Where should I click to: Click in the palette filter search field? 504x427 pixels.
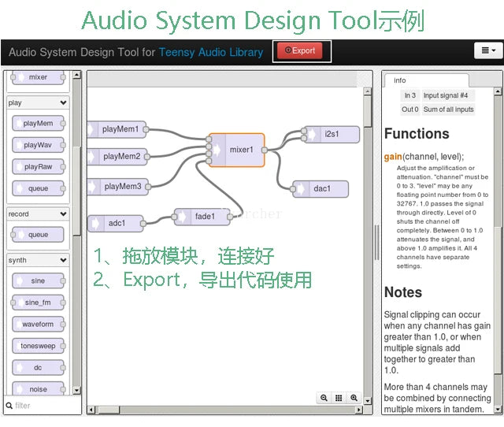point(45,406)
